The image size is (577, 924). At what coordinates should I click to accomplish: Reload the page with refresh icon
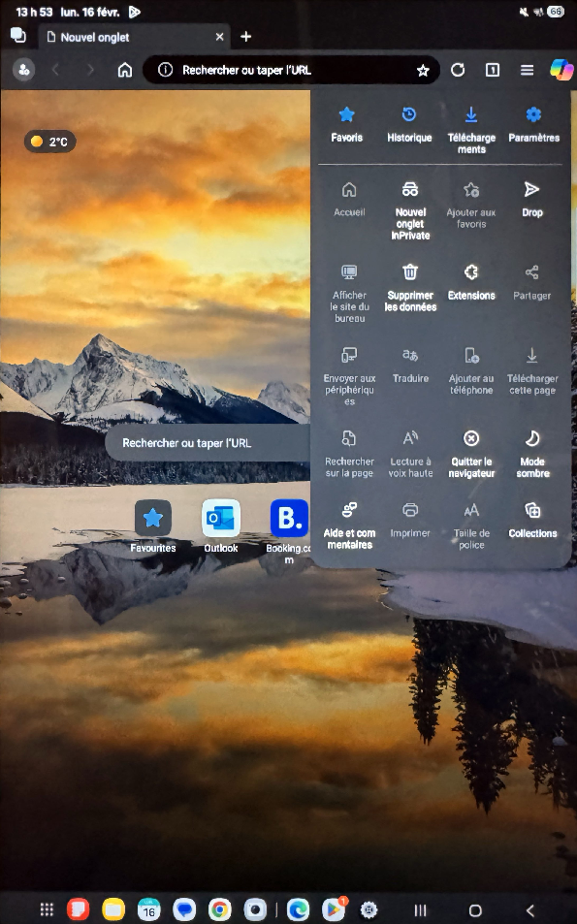[x=458, y=70]
